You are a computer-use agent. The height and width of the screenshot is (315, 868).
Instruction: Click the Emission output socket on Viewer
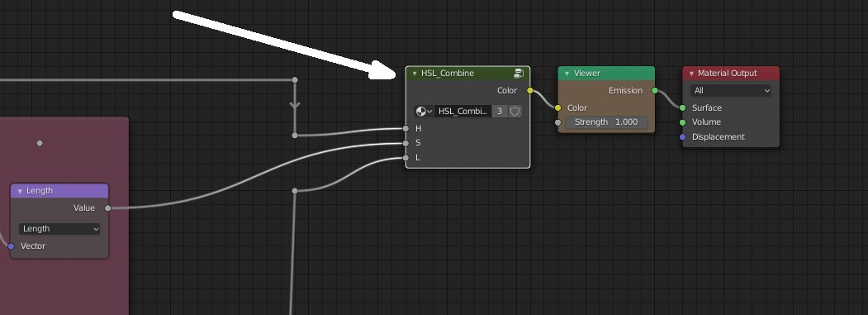(x=655, y=90)
